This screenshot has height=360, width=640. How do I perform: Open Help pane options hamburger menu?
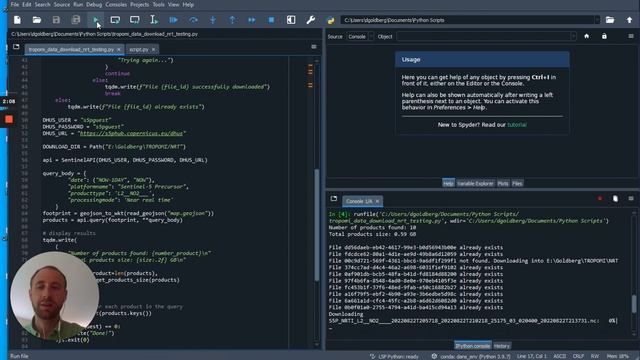[631, 36]
